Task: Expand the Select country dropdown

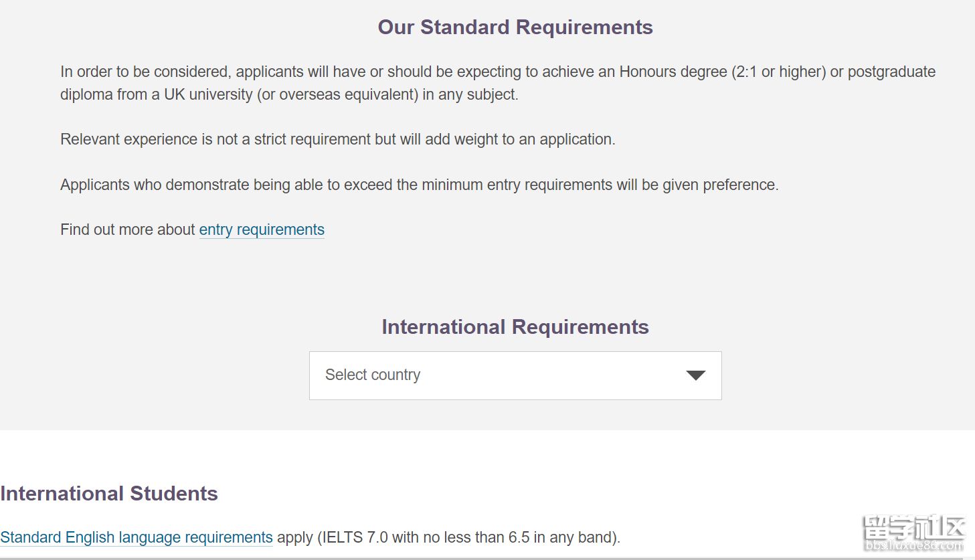Action: tap(515, 375)
